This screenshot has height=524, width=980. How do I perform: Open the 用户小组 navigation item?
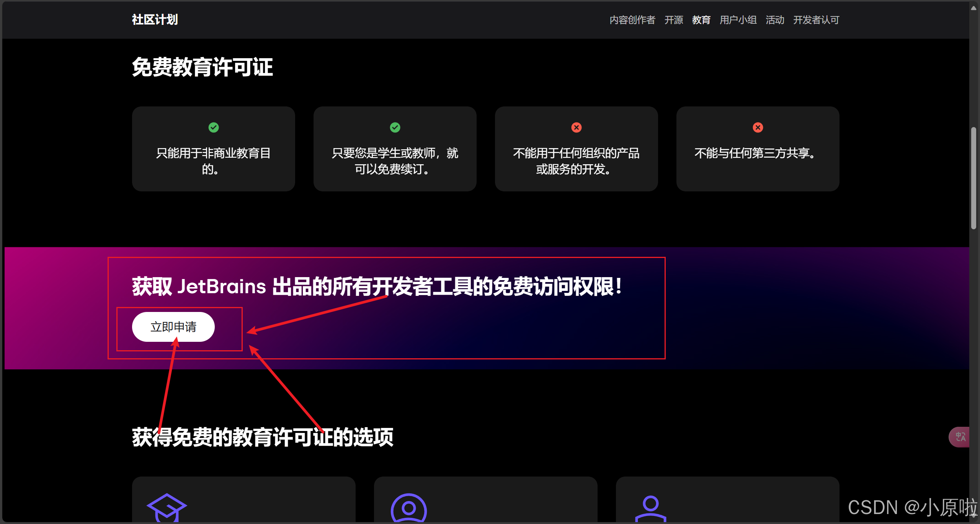[x=738, y=20]
